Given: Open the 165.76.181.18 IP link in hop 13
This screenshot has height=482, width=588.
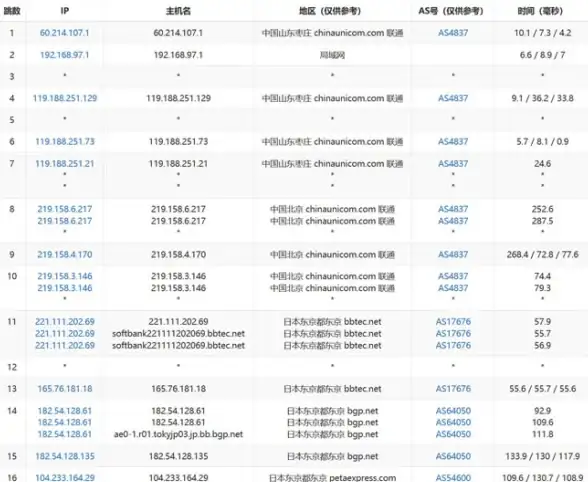Looking at the screenshot, I should point(65,389).
